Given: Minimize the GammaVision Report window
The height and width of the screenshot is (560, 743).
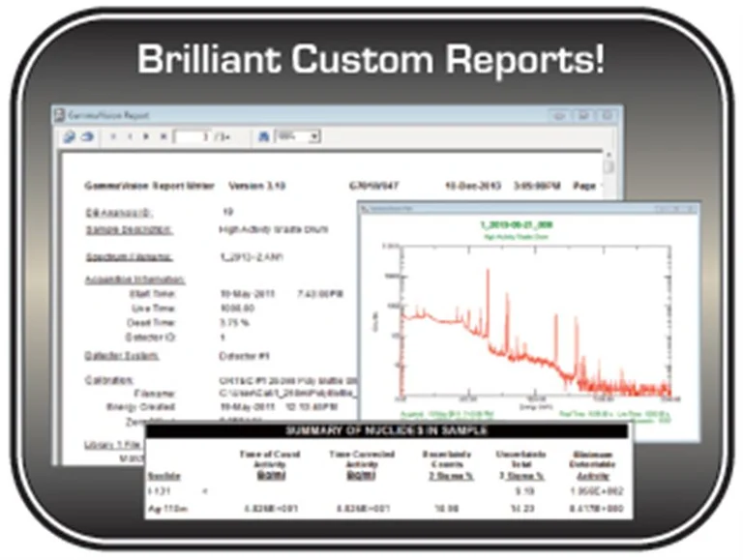Looking at the screenshot, I should (x=559, y=116).
